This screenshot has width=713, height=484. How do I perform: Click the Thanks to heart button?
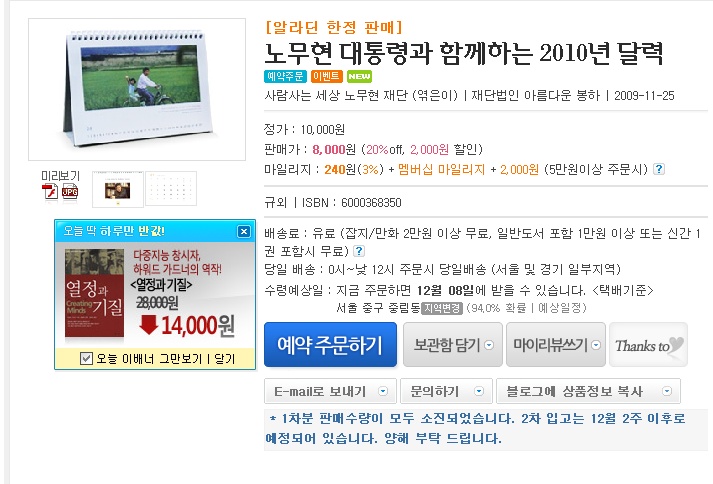[x=648, y=345]
